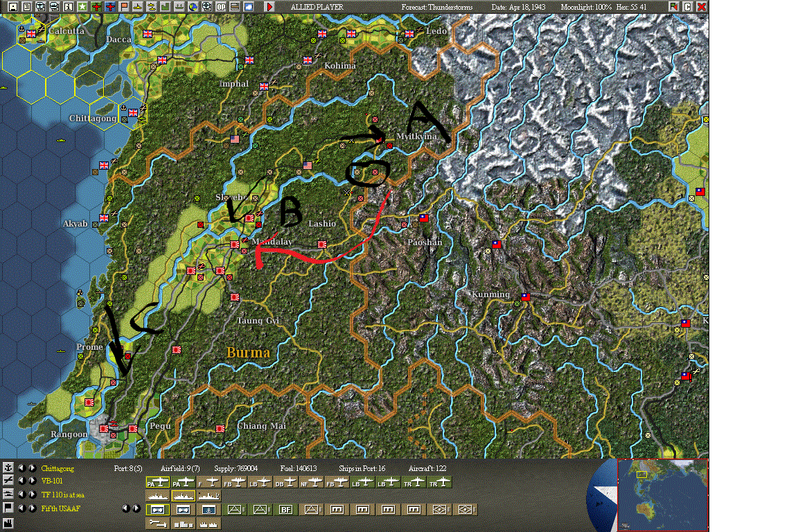This screenshot has width=798, height=532.
Task: Click the British flag at Calcutta
Action: tap(31, 34)
